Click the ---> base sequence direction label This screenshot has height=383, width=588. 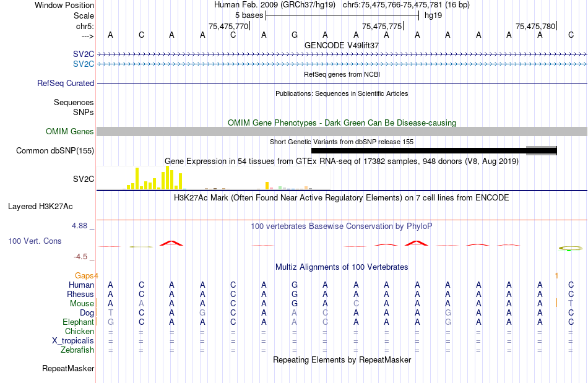(x=87, y=36)
